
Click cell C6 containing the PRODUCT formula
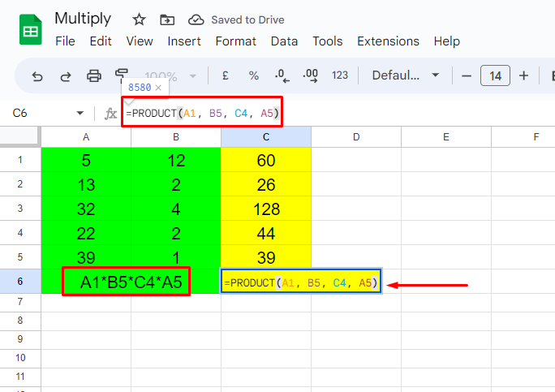[x=300, y=282]
